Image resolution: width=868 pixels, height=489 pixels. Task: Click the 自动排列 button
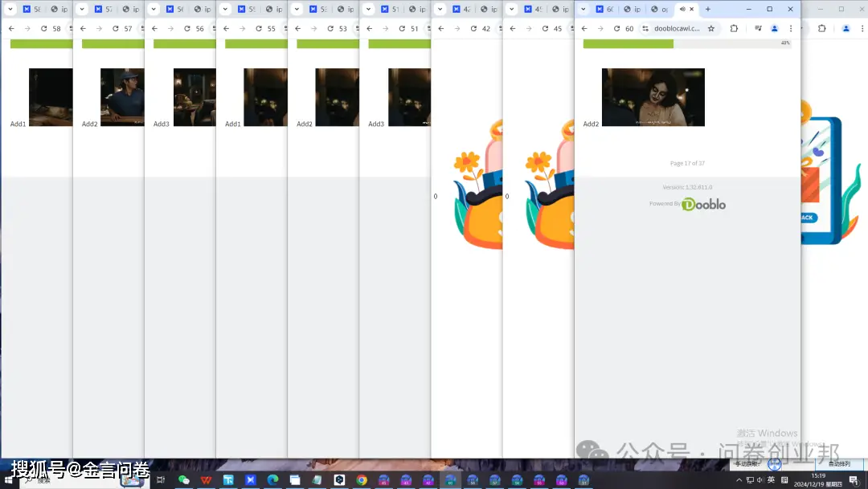click(839, 464)
